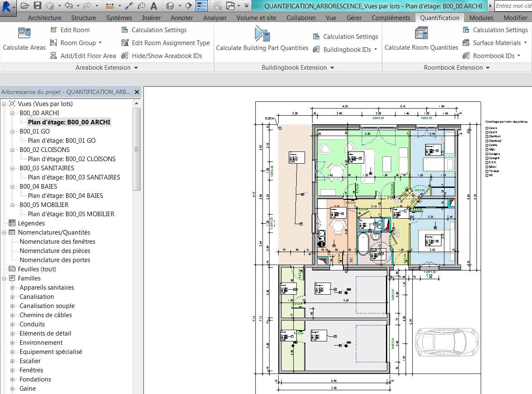Viewport: 532px width, 394px height.
Task: Select the Text tool letter A icon
Action: pyautogui.click(x=154, y=6)
